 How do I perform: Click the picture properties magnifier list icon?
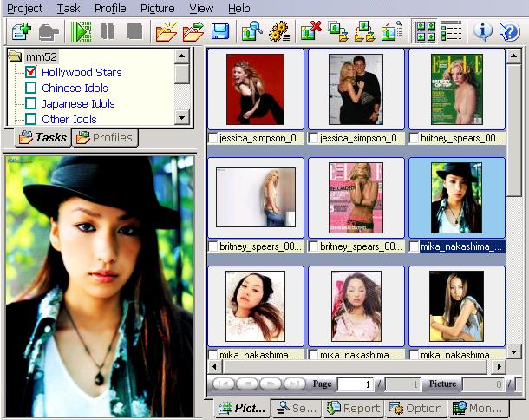coord(392,31)
